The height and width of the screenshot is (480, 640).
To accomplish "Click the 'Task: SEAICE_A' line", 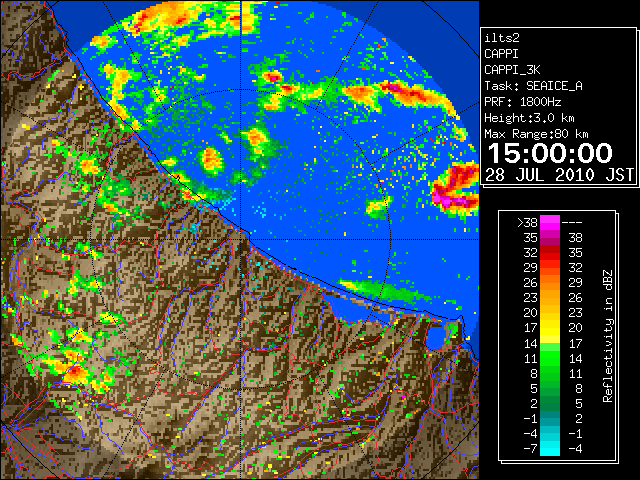I will (533, 86).
